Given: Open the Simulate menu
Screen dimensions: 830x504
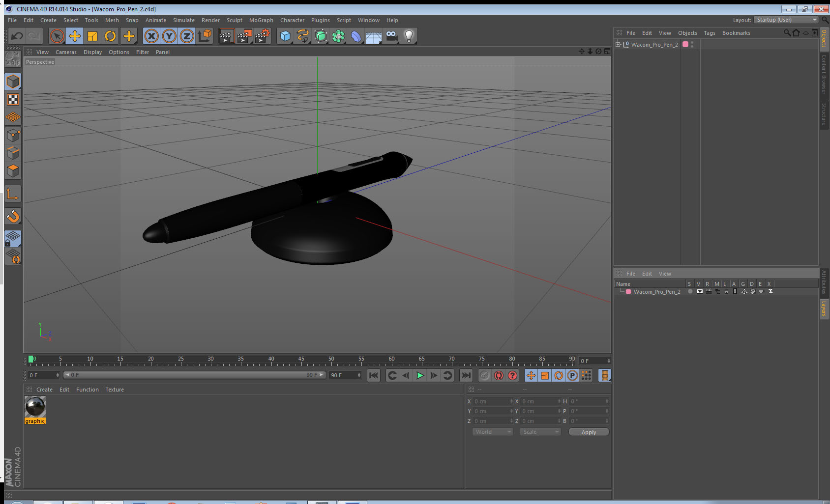Looking at the screenshot, I should pyautogui.click(x=184, y=20).
